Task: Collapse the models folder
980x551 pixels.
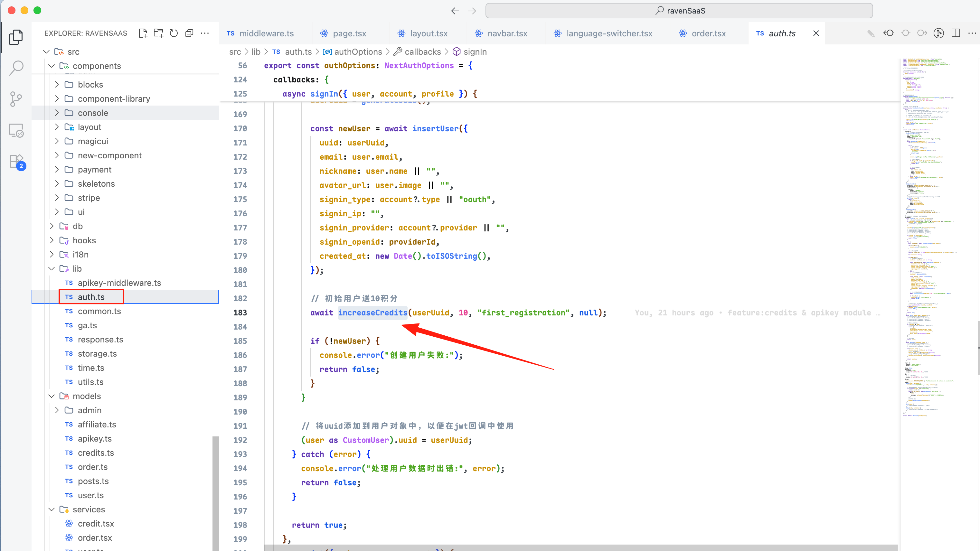Action: (x=52, y=396)
